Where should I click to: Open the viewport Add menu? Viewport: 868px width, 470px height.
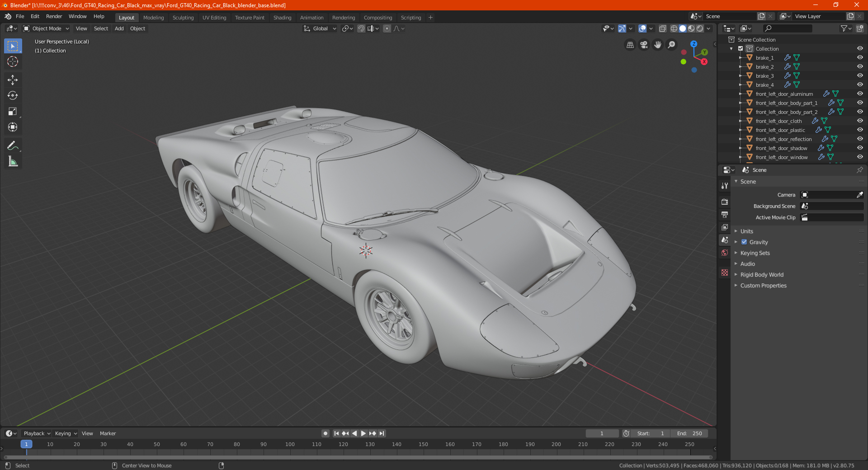(x=119, y=28)
